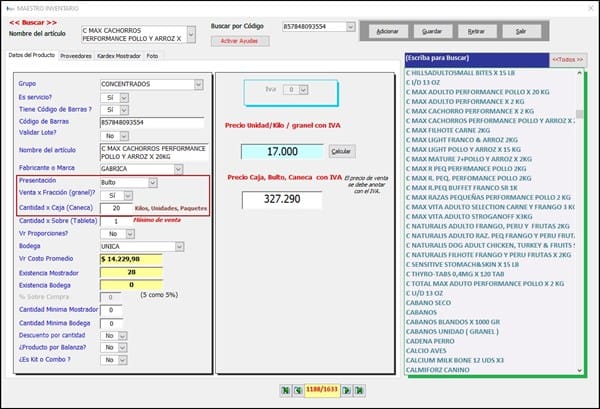Select C THYRO-TABS 0,4MG X 120 TAB
Screen dimensions: 600x409
(455, 274)
